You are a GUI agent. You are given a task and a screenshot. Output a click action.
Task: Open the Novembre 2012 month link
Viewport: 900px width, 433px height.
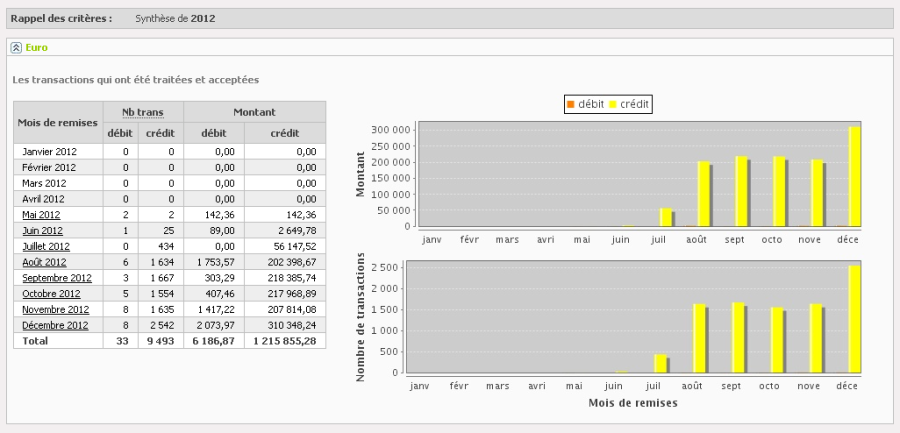point(56,310)
